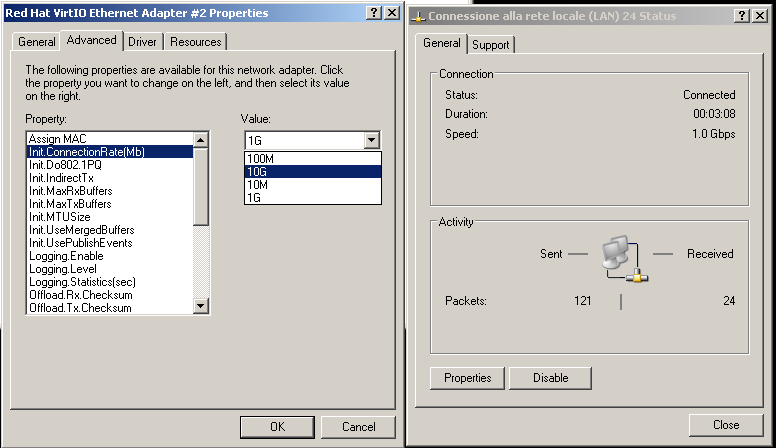Select Assign MAC property
Viewport: 776px width, 448px height.
(110, 139)
